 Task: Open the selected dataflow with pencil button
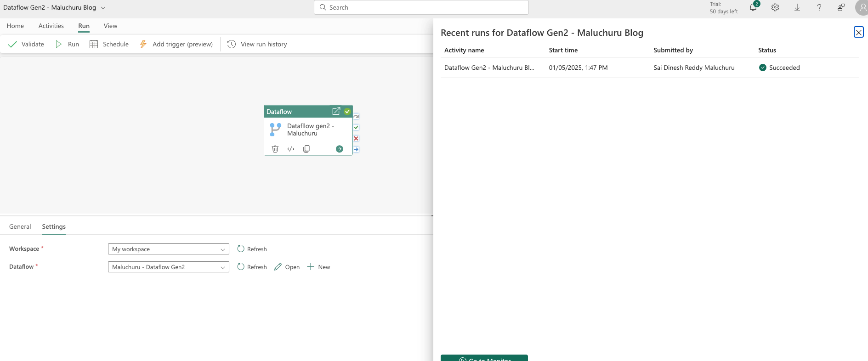(x=287, y=267)
